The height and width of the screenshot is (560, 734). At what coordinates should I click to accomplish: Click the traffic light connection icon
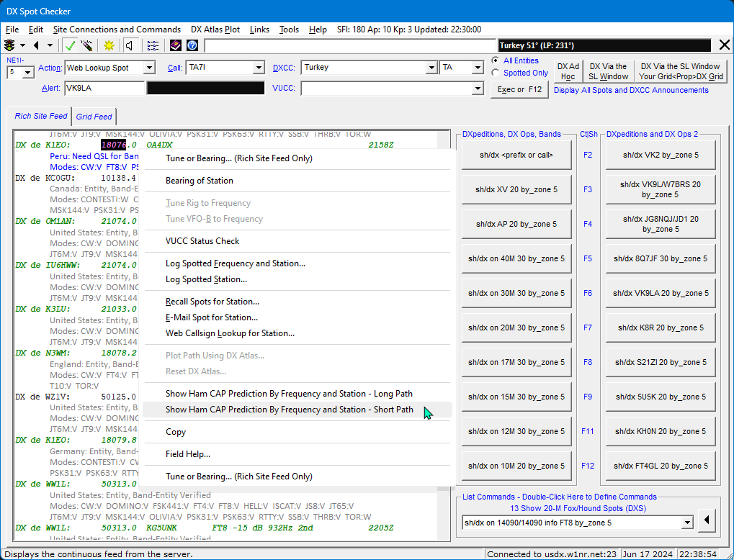9,45
